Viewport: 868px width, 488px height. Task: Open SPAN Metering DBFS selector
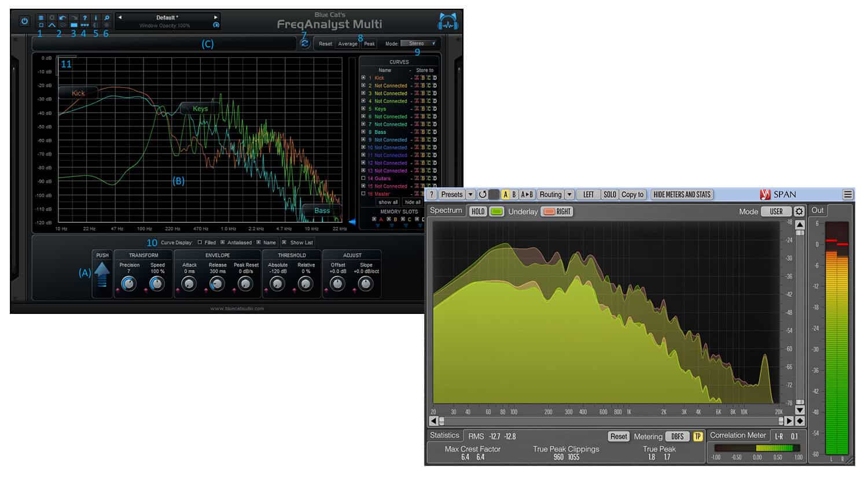click(x=678, y=437)
